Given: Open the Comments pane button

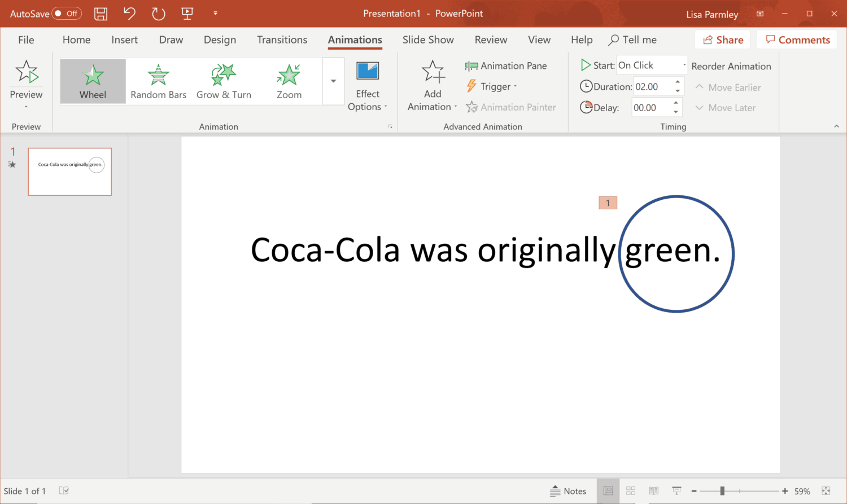Looking at the screenshot, I should pos(797,40).
